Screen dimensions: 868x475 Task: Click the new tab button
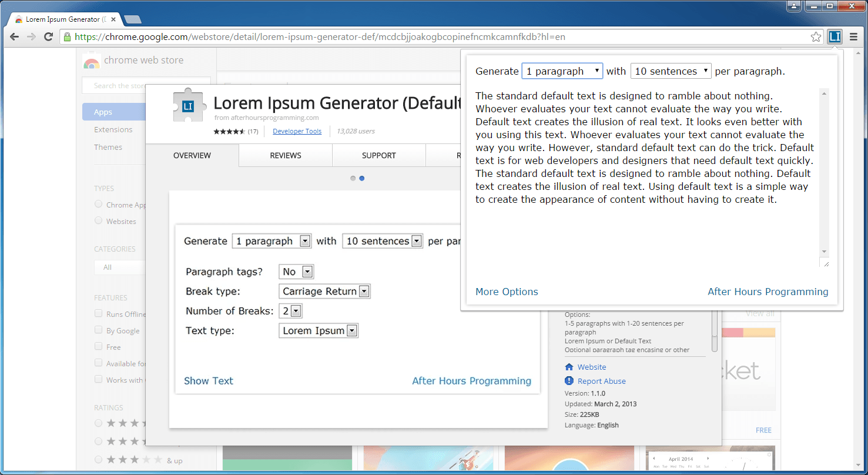[133, 19]
